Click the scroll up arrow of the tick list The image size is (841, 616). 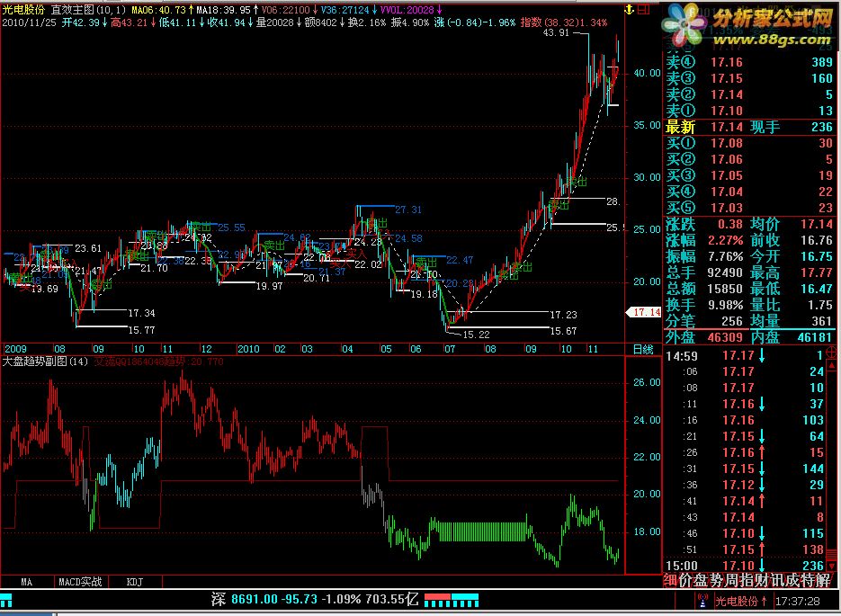pyautogui.click(x=832, y=366)
